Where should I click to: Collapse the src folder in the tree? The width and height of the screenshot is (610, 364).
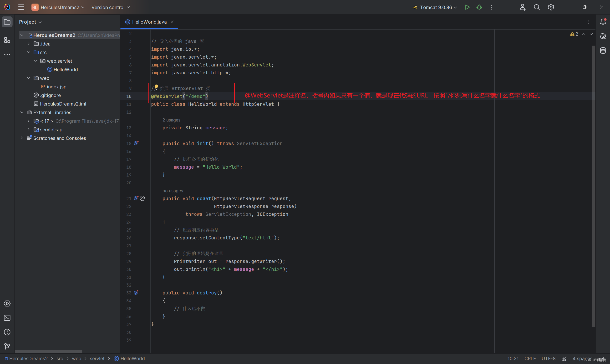[x=28, y=52]
